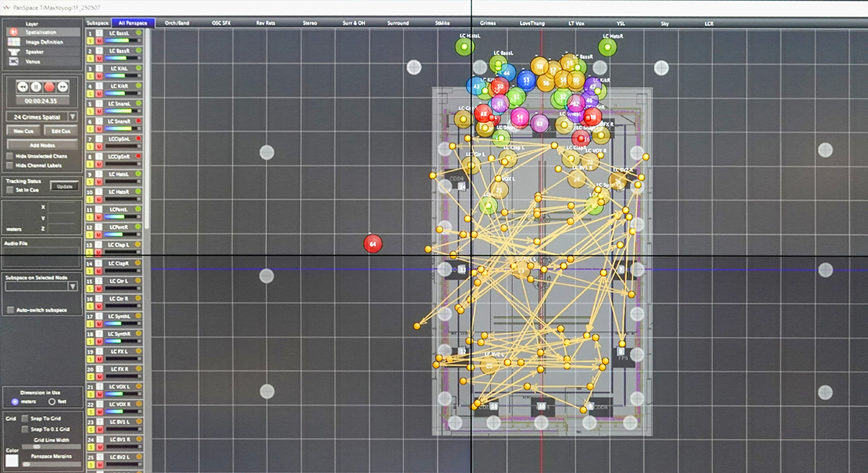Select the Spatialisation layer icon
The height and width of the screenshot is (473, 868).
(14, 33)
